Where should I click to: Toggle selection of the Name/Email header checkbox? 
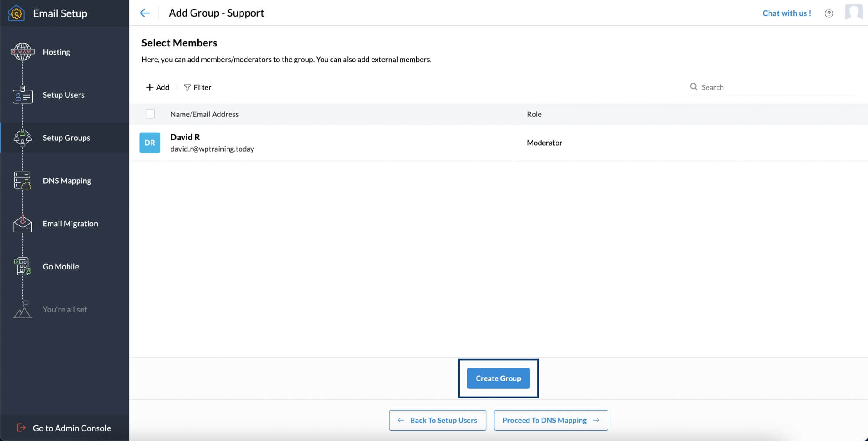pyautogui.click(x=150, y=114)
